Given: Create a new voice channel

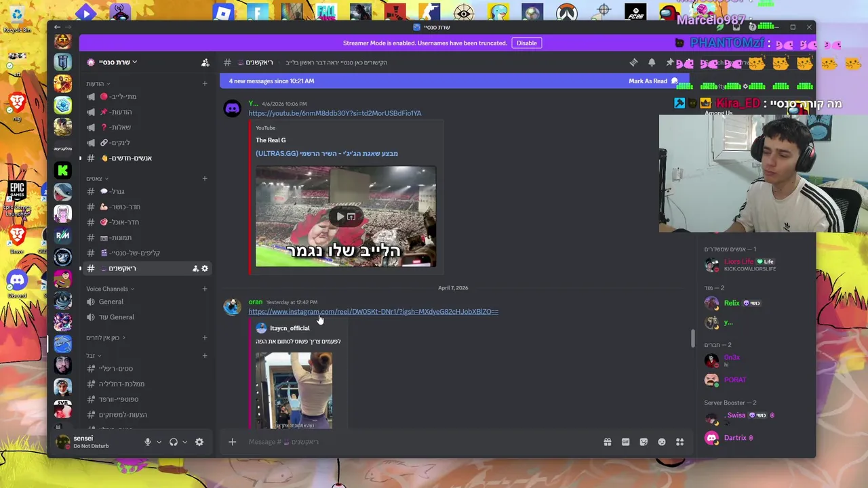Looking at the screenshot, I should coord(205,289).
